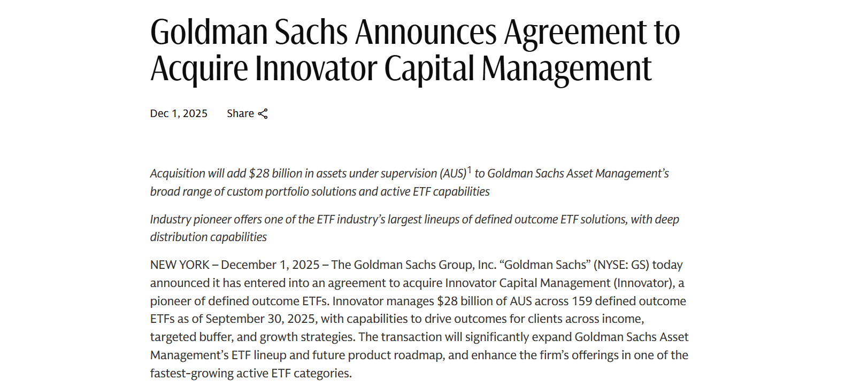This screenshot has width=868, height=387.
Task: Click the headline's second line "Acquire Innovator Capital Management"
Action: (x=401, y=68)
